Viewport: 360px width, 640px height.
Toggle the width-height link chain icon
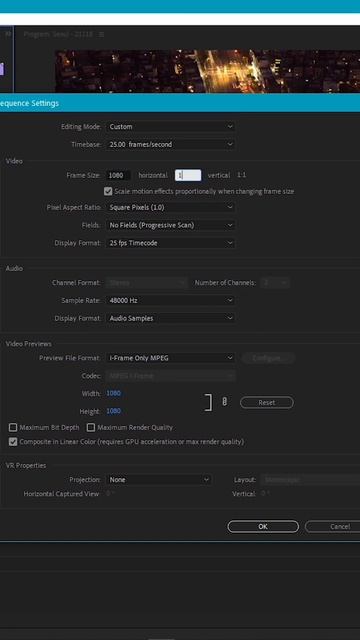click(224, 402)
